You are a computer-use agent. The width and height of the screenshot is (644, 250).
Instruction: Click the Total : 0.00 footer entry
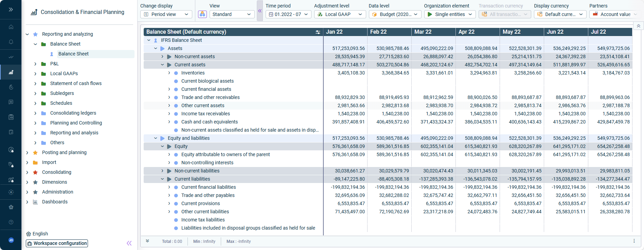(x=172, y=241)
